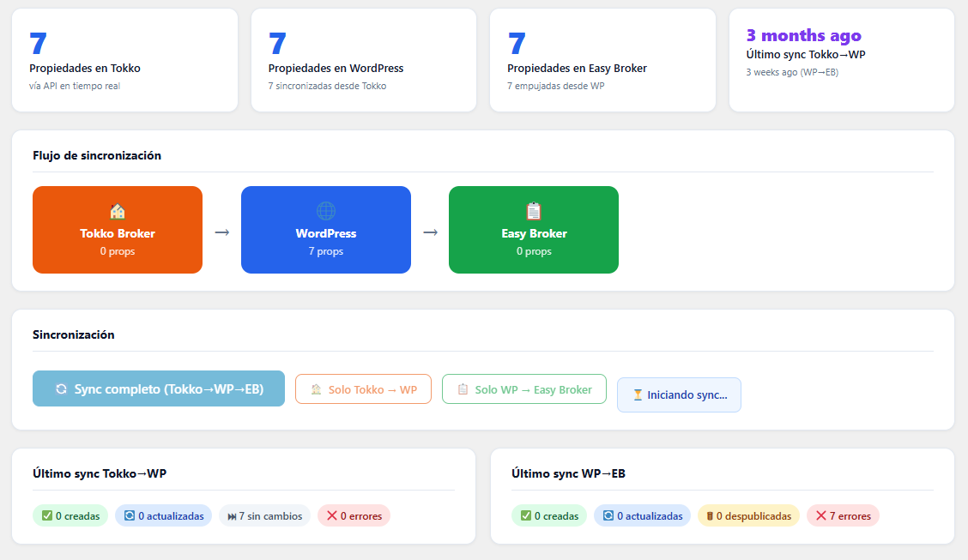Click the globe icon in WordPress card
The image size is (968, 560).
326,212
